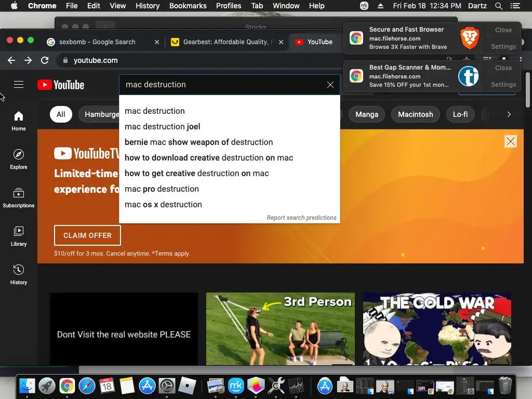532x399 pixels.
Task: Switch to the Gearbest tab
Action: [225, 42]
